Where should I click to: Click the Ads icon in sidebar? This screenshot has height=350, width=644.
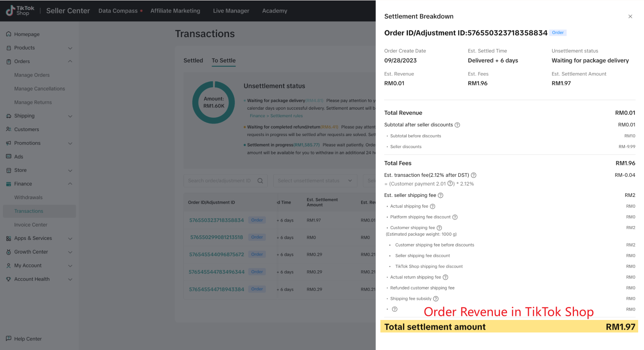pos(9,156)
